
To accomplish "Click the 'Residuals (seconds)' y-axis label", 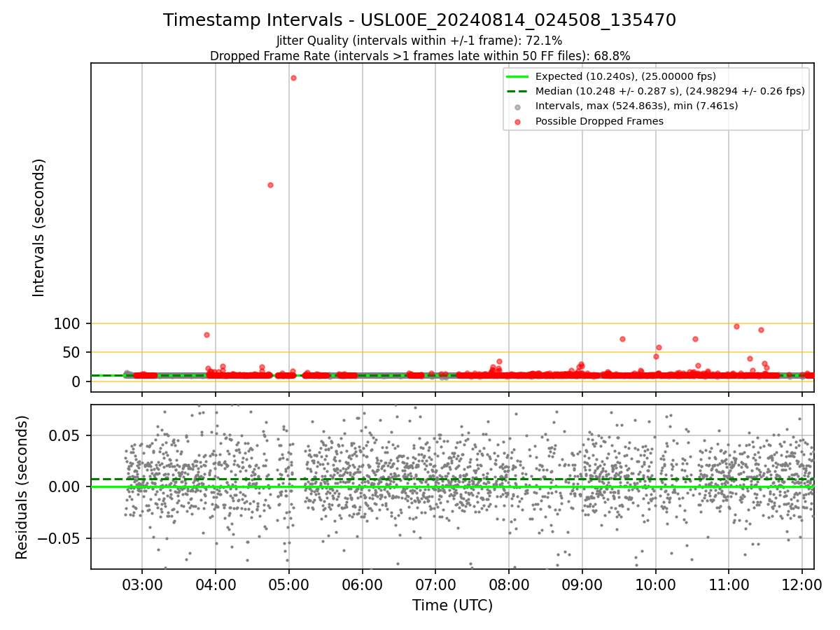I will coord(22,487).
